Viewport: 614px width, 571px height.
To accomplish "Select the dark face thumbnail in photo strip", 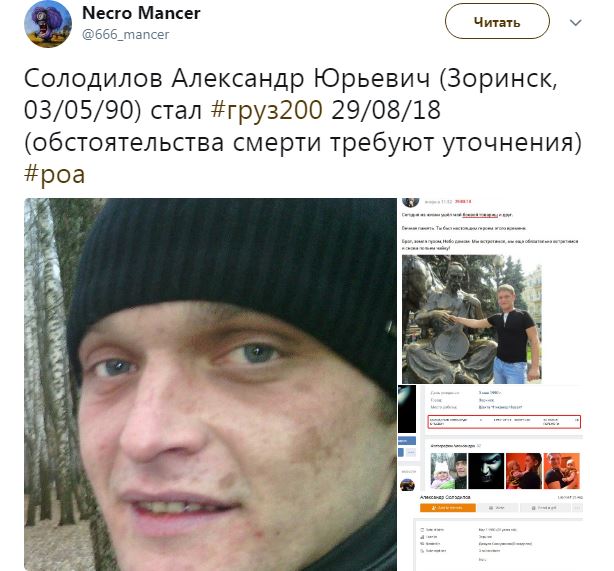I will 486,471.
